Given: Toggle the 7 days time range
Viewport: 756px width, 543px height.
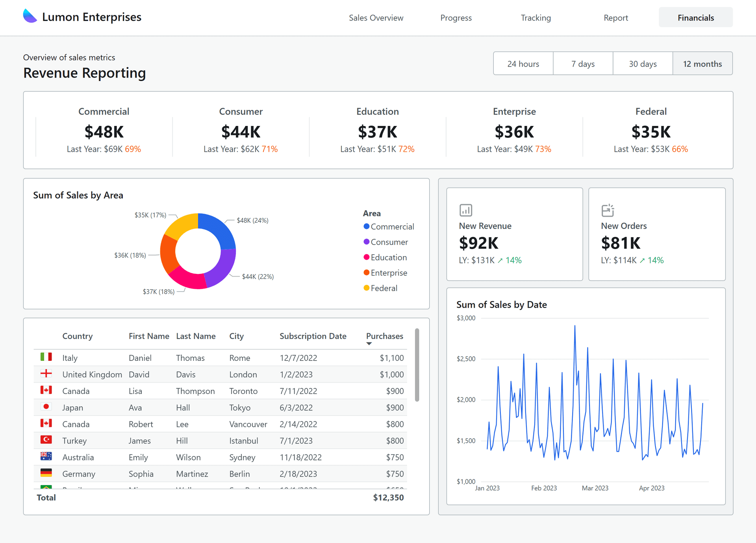Looking at the screenshot, I should tap(583, 63).
